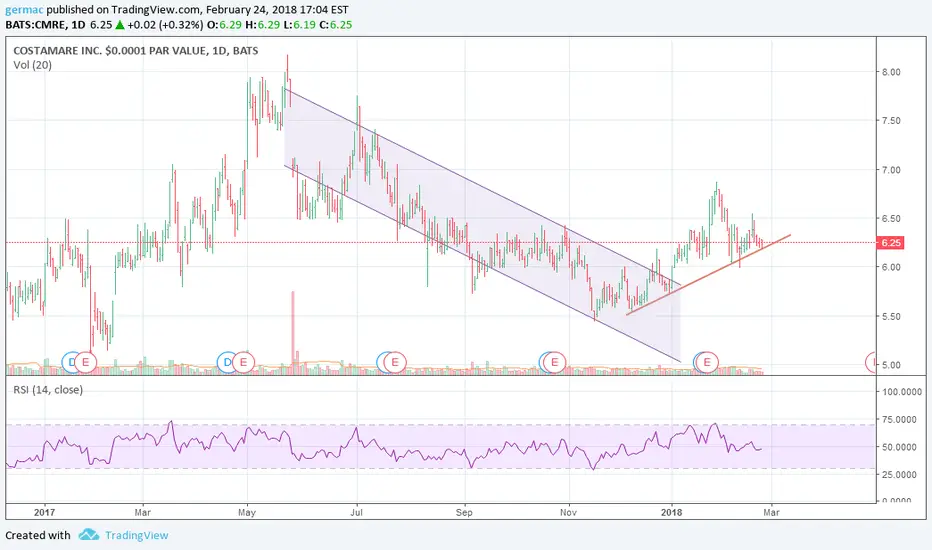Select the orange rising trend line
This screenshot has width=932, height=550.
tap(709, 274)
